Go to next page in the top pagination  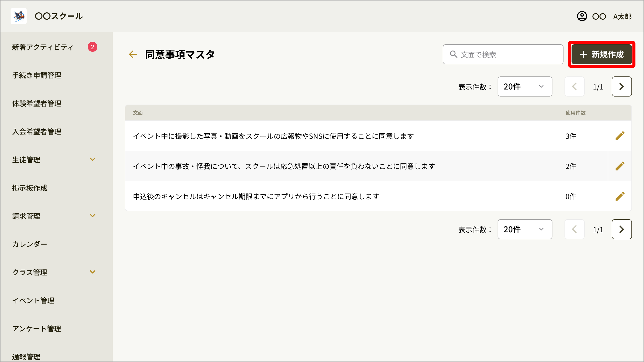(x=622, y=86)
